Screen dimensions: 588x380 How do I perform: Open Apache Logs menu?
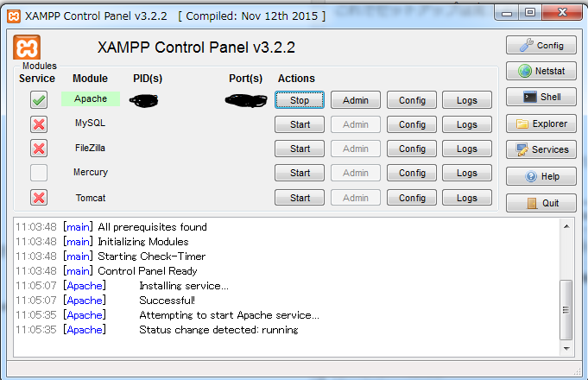(x=467, y=100)
